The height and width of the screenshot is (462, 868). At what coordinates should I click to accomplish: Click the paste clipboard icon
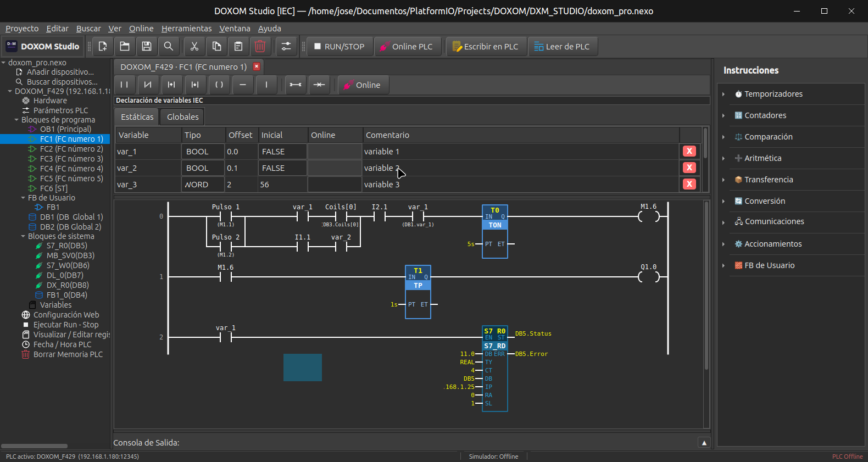(238, 47)
